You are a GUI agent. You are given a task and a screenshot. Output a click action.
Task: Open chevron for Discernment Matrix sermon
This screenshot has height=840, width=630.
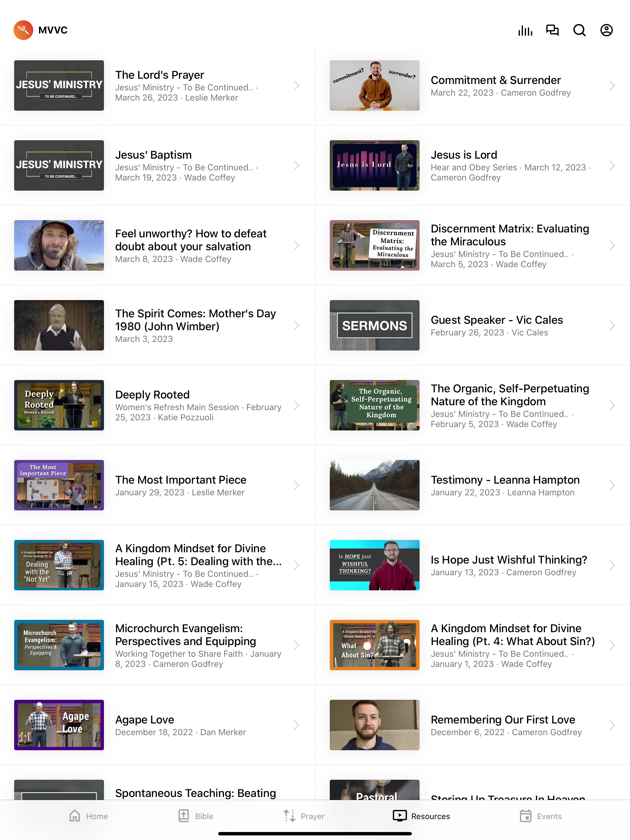coord(612,245)
